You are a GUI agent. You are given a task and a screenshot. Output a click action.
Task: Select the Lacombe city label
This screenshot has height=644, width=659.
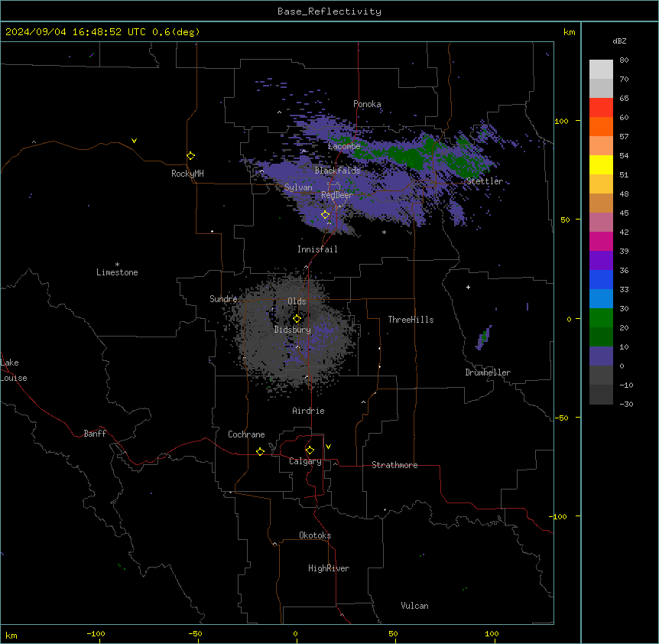(x=344, y=146)
